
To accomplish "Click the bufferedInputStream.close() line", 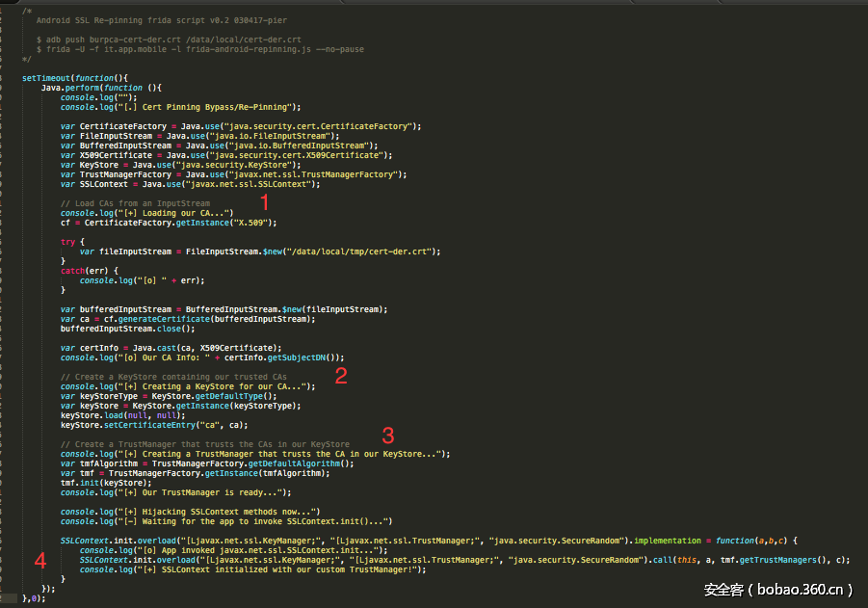I will click(x=127, y=329).
